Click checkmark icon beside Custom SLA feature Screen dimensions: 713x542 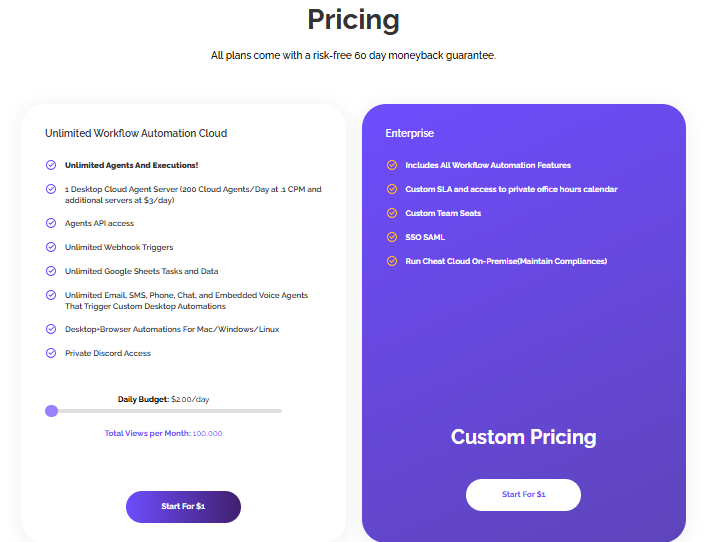coord(392,189)
